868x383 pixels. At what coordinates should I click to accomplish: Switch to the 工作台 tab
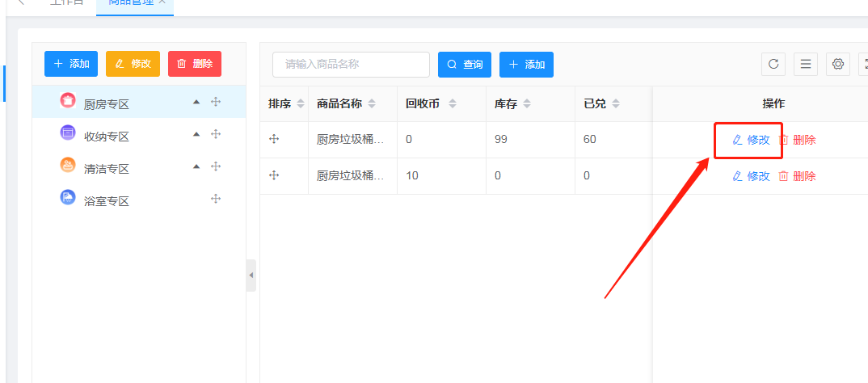coord(66,2)
